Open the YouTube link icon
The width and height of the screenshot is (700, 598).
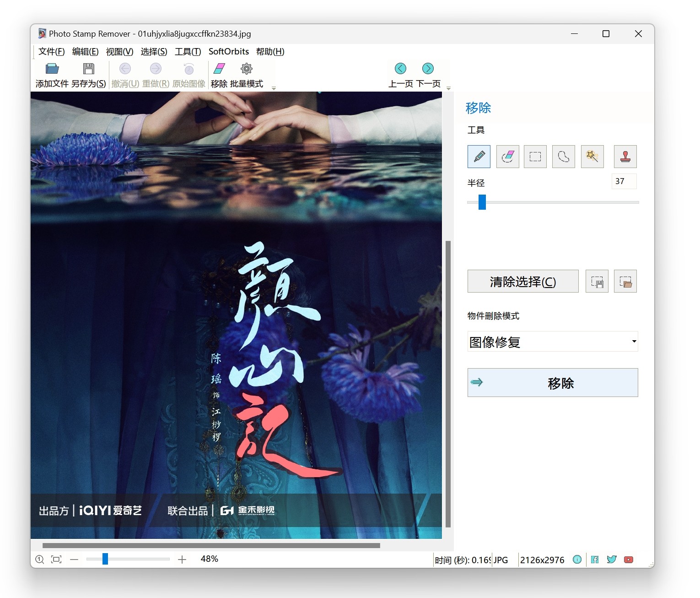629,559
